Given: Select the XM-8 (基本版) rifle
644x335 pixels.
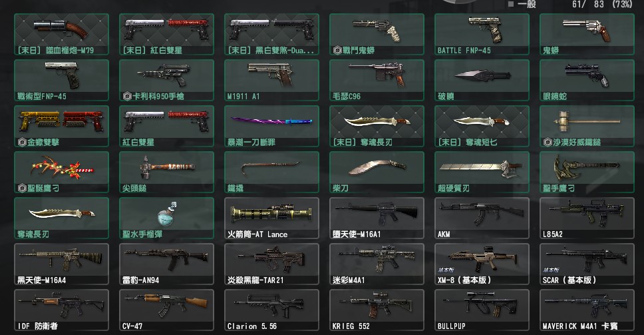Looking at the screenshot, I should click(x=482, y=264).
